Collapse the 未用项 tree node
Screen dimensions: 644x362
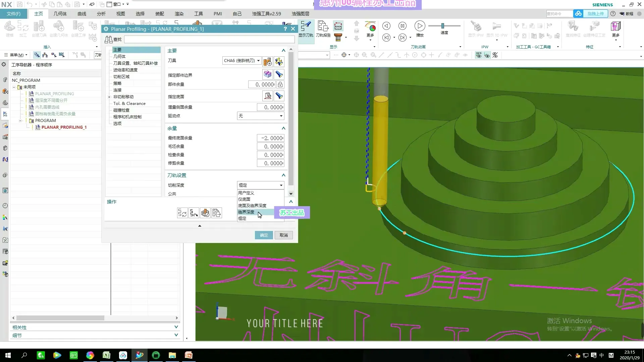click(x=14, y=87)
